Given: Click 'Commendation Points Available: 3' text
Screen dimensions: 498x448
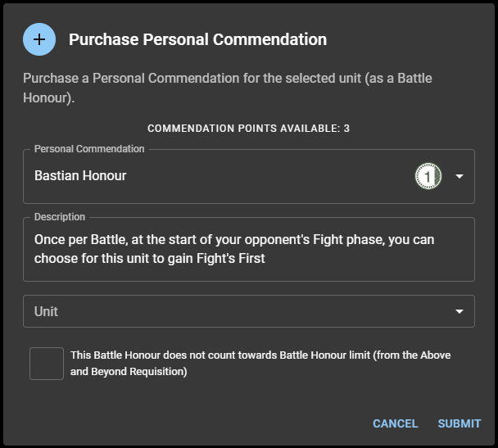Looking at the screenshot, I should point(249,129).
